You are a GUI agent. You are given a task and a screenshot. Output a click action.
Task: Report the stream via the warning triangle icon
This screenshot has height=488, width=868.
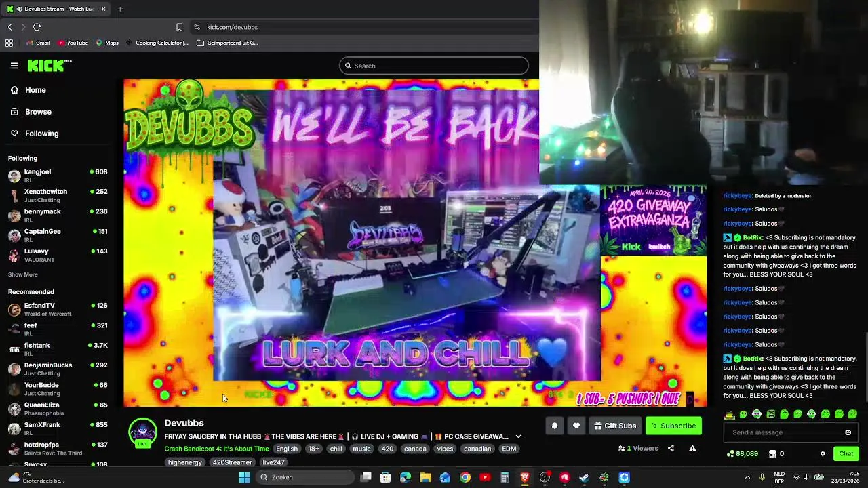coord(692,448)
